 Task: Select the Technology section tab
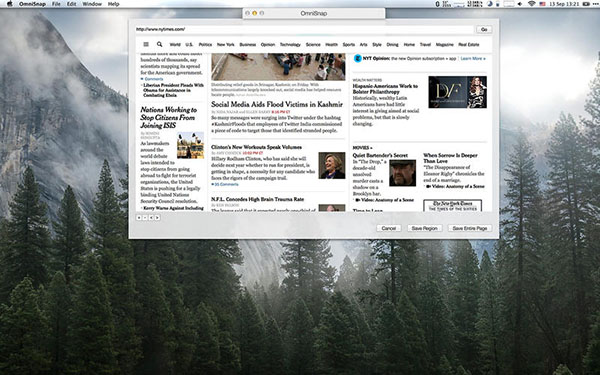click(x=290, y=44)
